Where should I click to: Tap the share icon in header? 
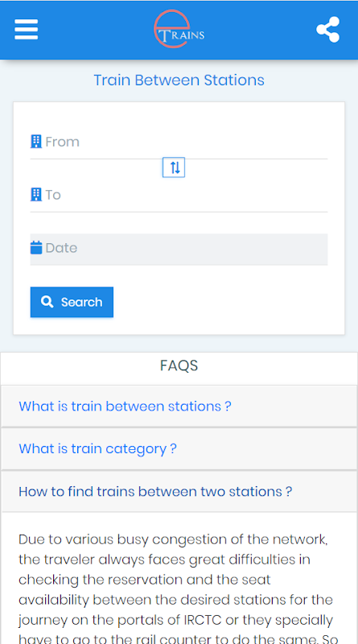point(327,30)
